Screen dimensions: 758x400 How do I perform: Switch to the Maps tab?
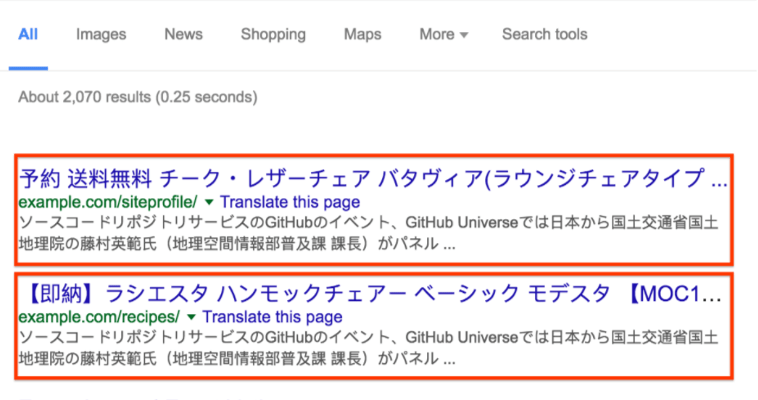point(362,34)
